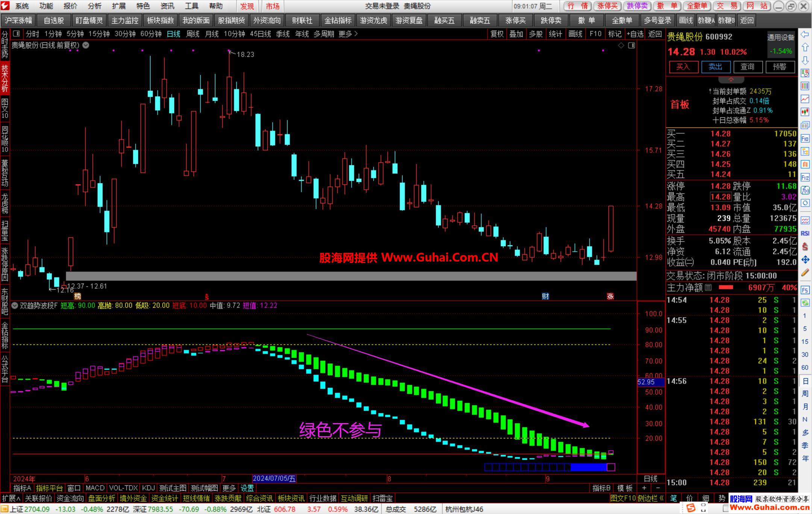Switch to the KDJ indicator tab
The width and height of the screenshot is (812, 514).
click(x=148, y=488)
